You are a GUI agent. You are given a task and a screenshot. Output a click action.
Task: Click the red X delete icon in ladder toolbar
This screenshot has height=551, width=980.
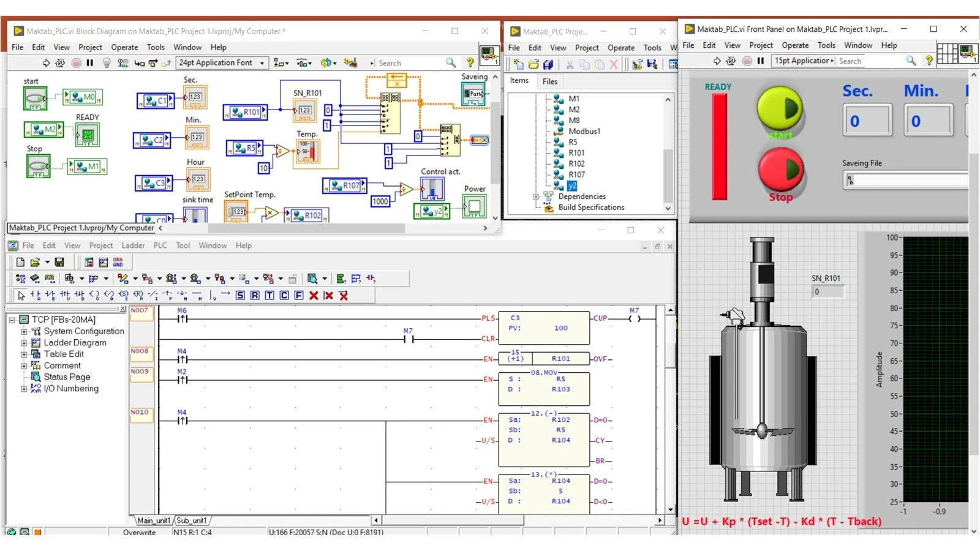click(x=314, y=295)
